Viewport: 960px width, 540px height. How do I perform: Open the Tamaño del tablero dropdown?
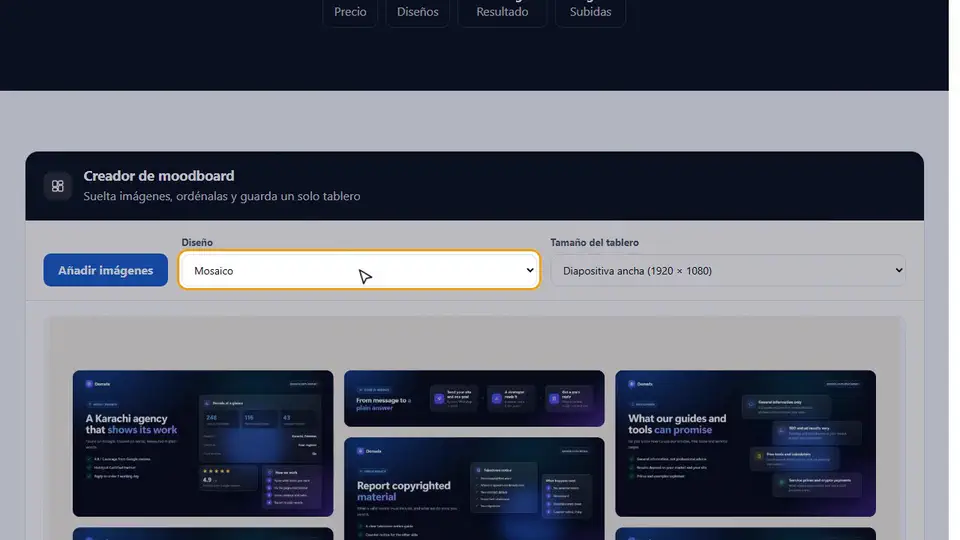click(x=728, y=270)
